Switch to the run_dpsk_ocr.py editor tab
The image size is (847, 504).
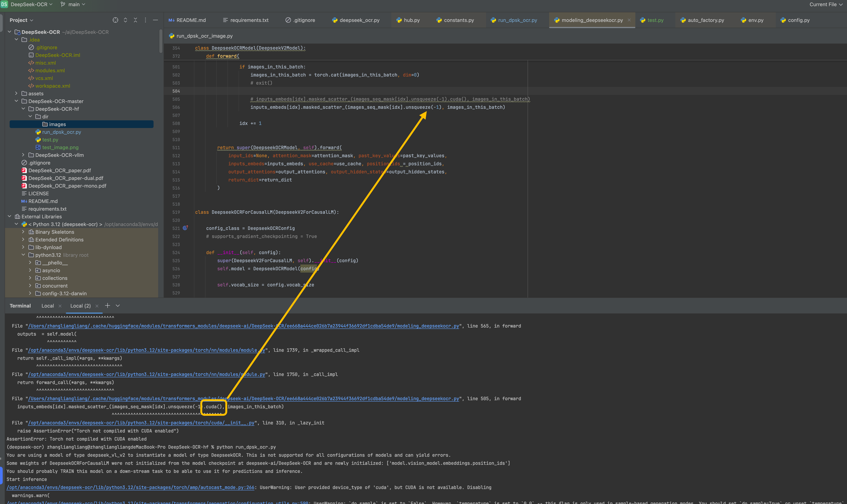[x=517, y=20]
